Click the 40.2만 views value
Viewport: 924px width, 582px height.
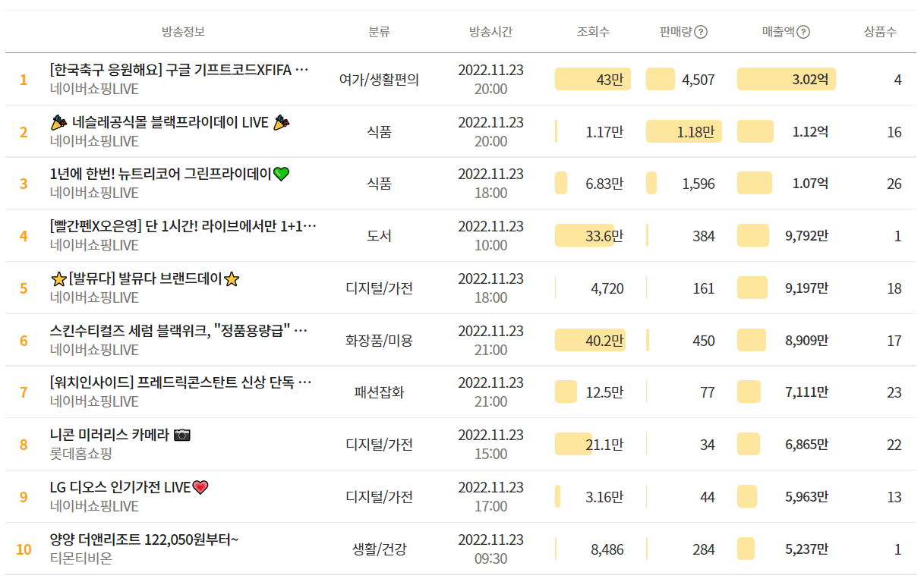click(604, 341)
